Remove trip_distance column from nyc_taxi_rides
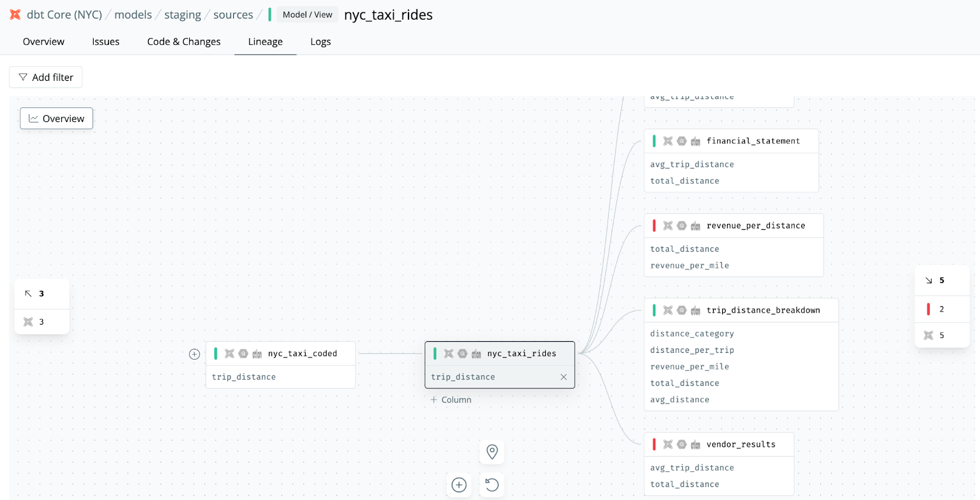Viewport: 980px width, 500px height. pyautogui.click(x=563, y=377)
